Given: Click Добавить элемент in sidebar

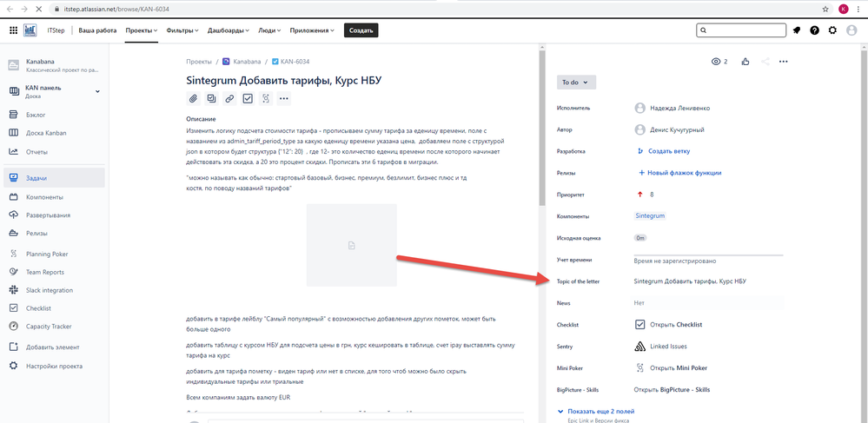Looking at the screenshot, I should tap(53, 347).
